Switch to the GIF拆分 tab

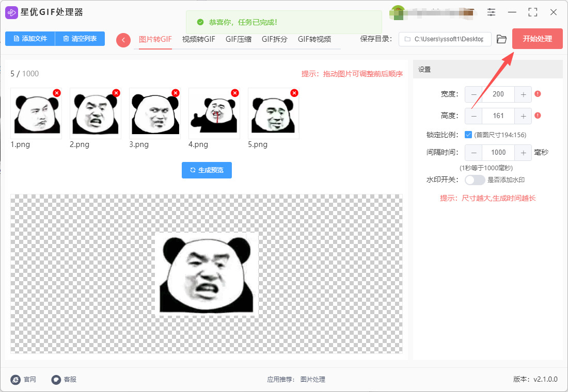point(275,39)
